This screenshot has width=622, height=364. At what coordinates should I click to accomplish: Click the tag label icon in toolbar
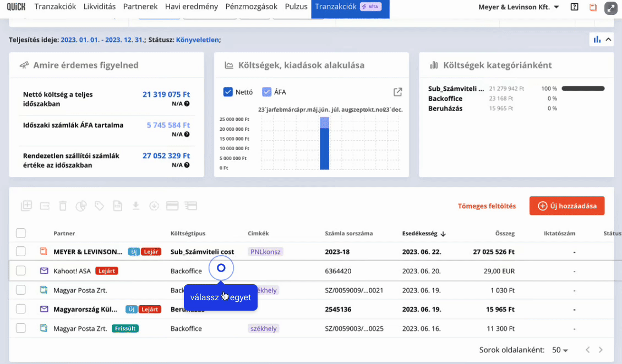pyautogui.click(x=99, y=206)
